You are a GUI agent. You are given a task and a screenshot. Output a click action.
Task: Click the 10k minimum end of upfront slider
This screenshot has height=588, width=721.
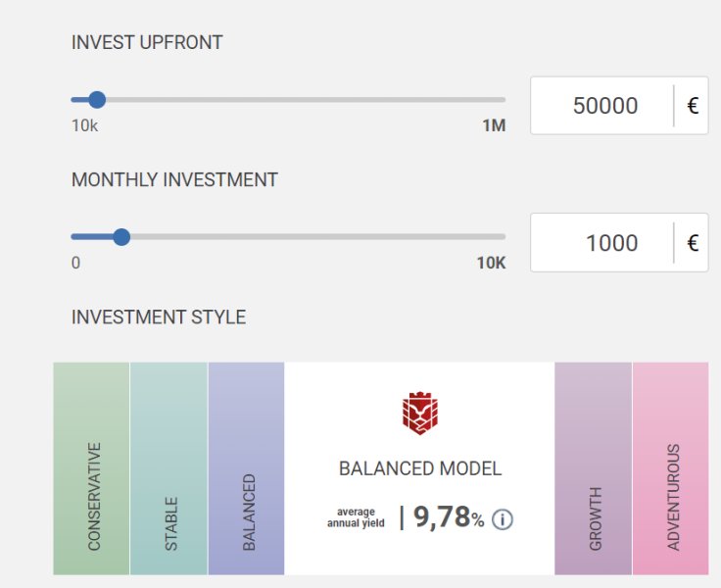point(73,99)
